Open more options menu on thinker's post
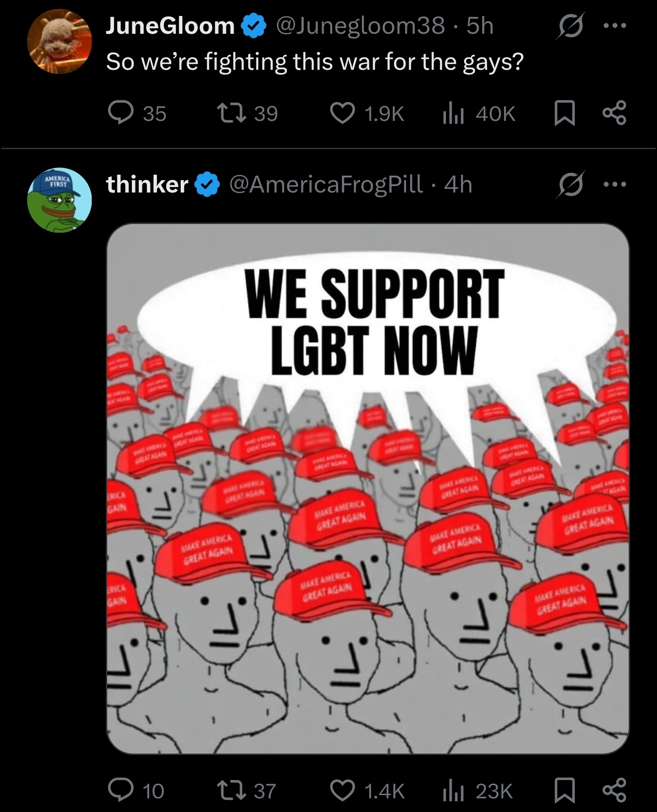The image size is (657, 812). (615, 185)
